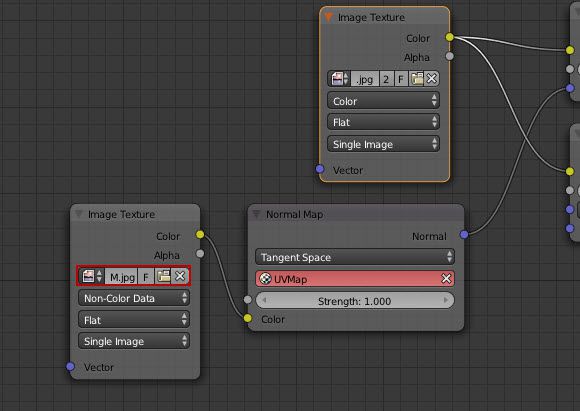Click the user count 2 button
The width and height of the screenshot is (580, 411).
point(386,79)
